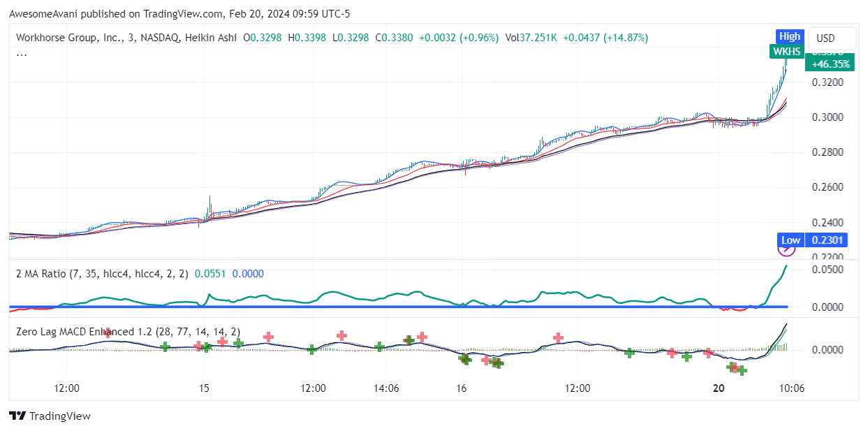Click the O0.3298 open value
Screen dimensions: 868x431
point(263,38)
